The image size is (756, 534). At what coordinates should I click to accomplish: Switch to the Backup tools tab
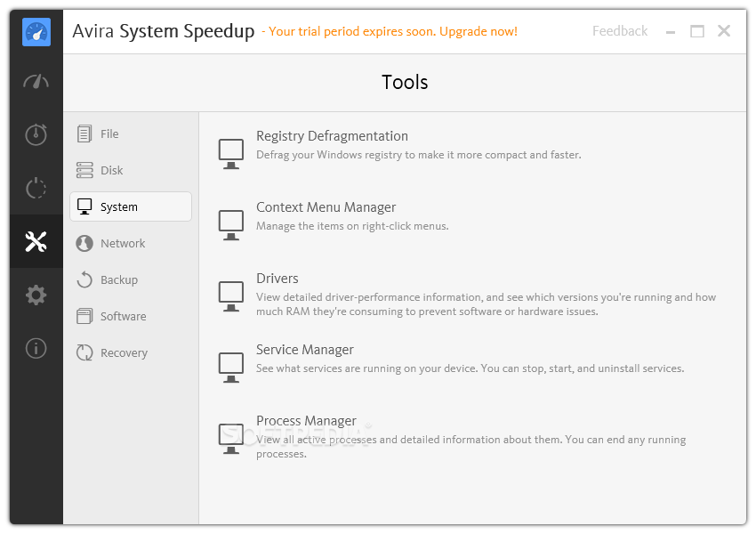click(131, 279)
